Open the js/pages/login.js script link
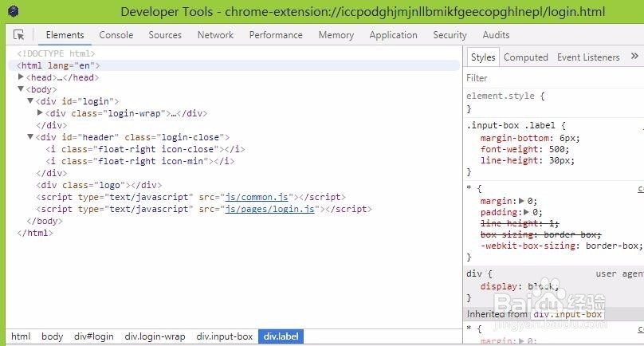The height and width of the screenshot is (346, 644). coord(269,209)
